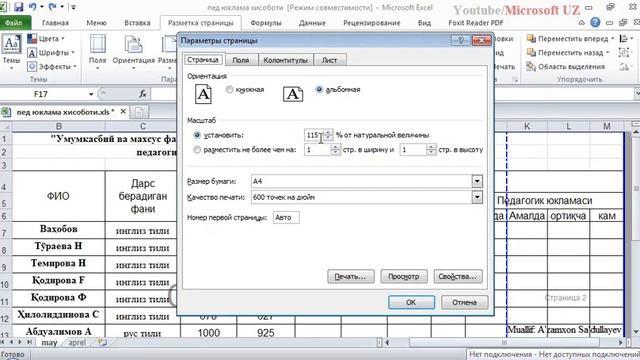This screenshot has width=640, height=360.
Task: Click the Поля margins icon
Action: (98, 44)
